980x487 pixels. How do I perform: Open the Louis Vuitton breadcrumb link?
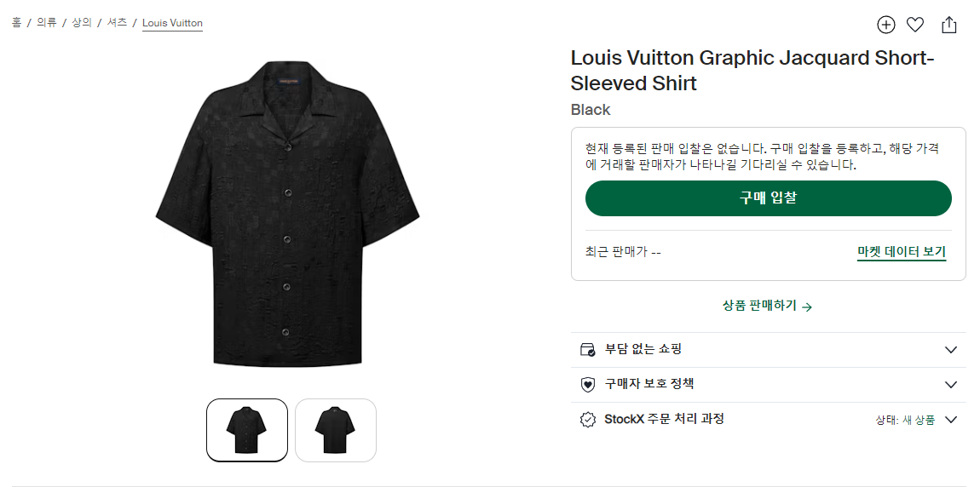click(x=172, y=23)
